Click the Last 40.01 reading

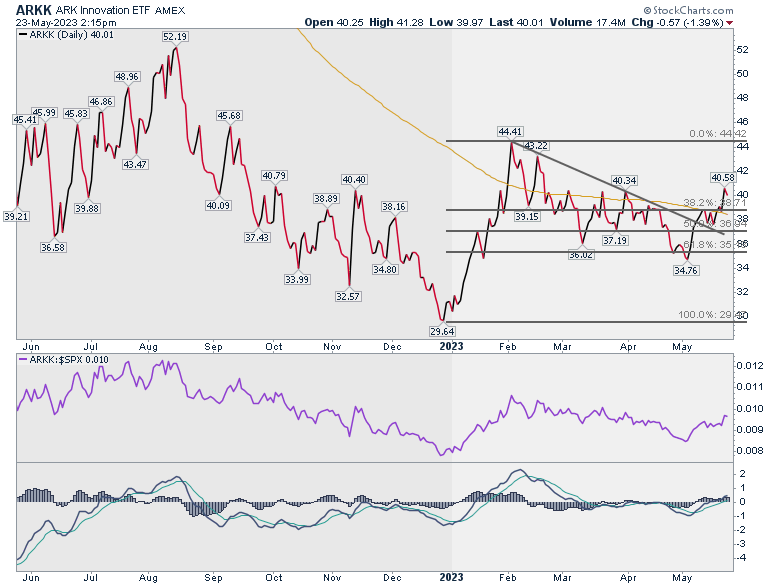coord(516,22)
